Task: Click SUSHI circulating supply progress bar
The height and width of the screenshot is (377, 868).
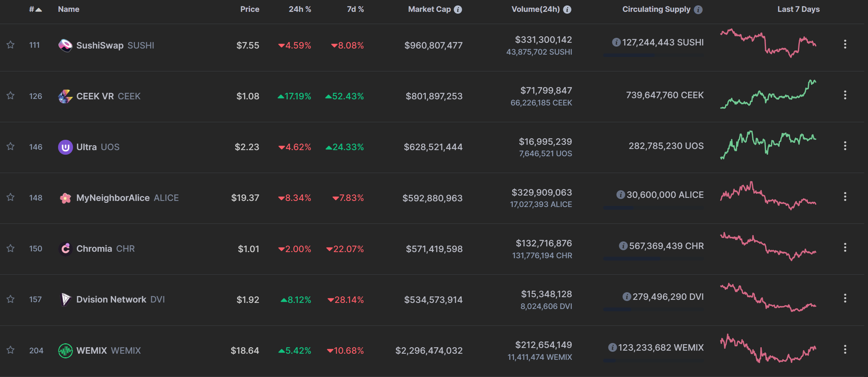Action: [653, 55]
